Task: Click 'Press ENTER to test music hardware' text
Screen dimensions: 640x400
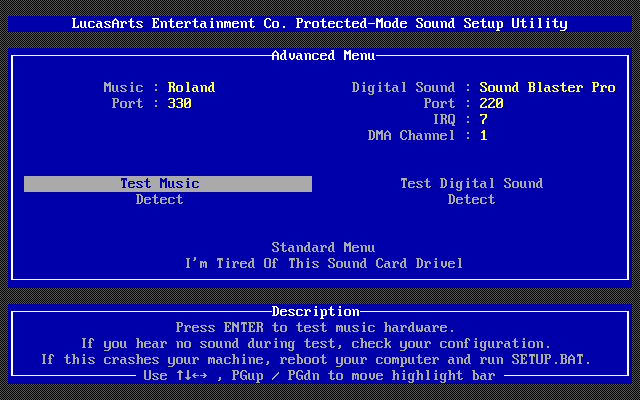Action: click(x=315, y=328)
